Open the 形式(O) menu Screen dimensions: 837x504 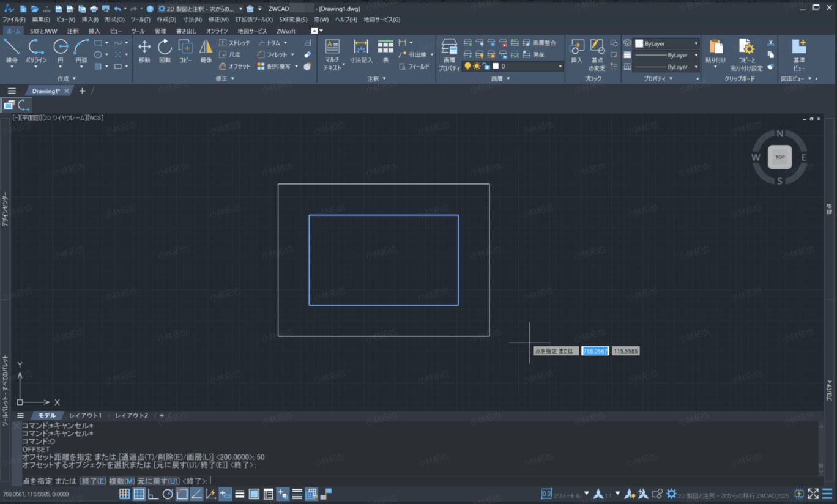(x=114, y=20)
